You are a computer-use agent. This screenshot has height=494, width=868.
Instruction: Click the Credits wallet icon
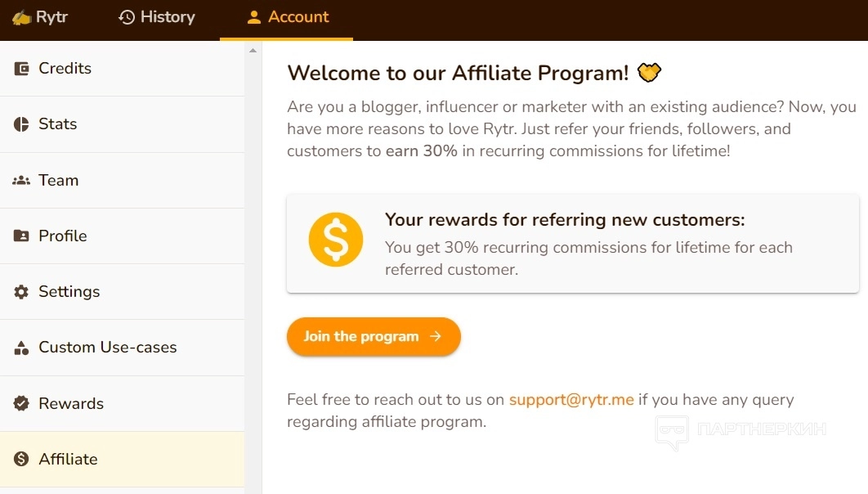click(x=22, y=69)
